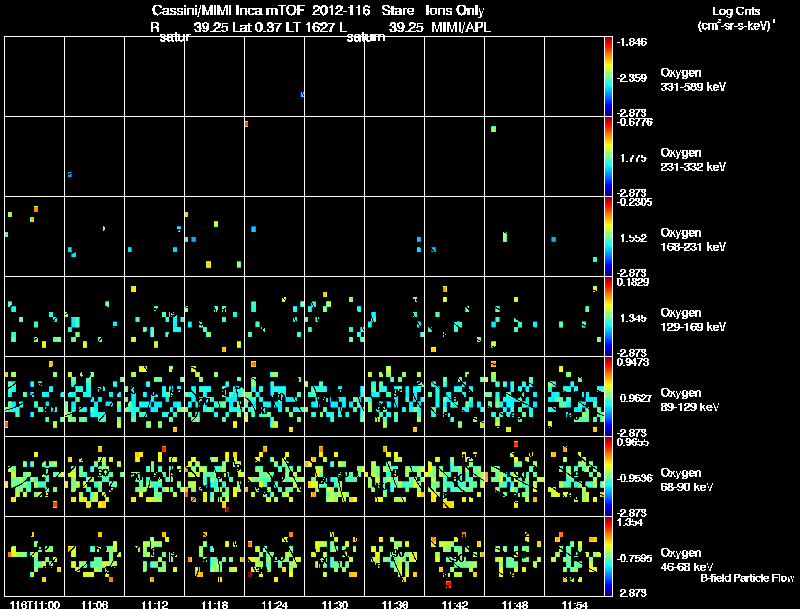Click the 'Oxygen 231-332 keV' row label
Image resolution: width=800 pixels, height=609 pixels.
tap(693, 160)
